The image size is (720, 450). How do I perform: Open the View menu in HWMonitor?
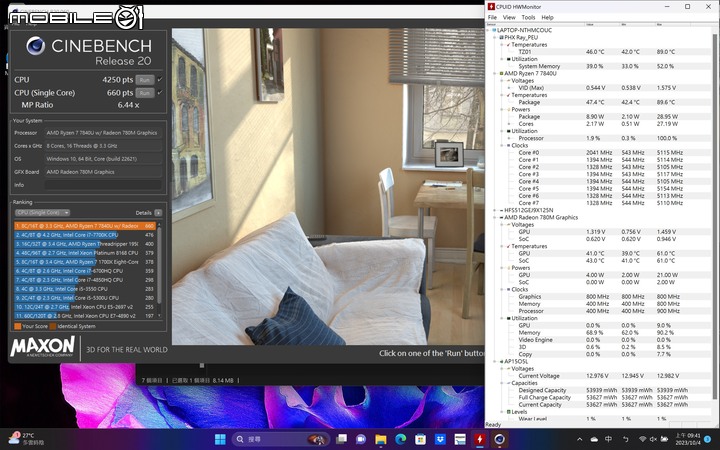[509, 17]
